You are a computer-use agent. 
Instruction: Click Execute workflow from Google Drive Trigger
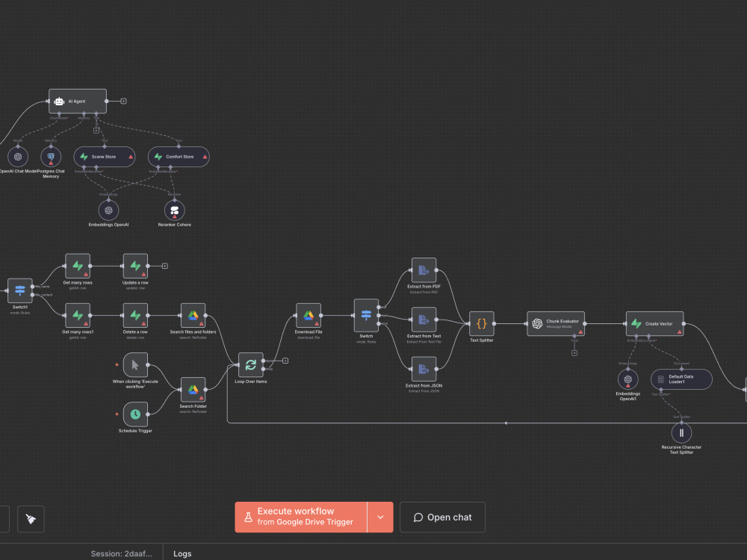coord(300,517)
